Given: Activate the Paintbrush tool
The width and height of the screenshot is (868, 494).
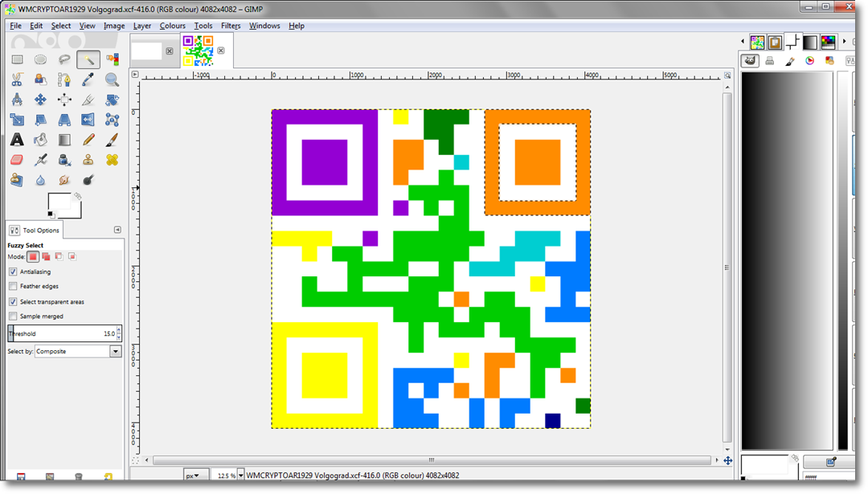Looking at the screenshot, I should coord(113,140).
